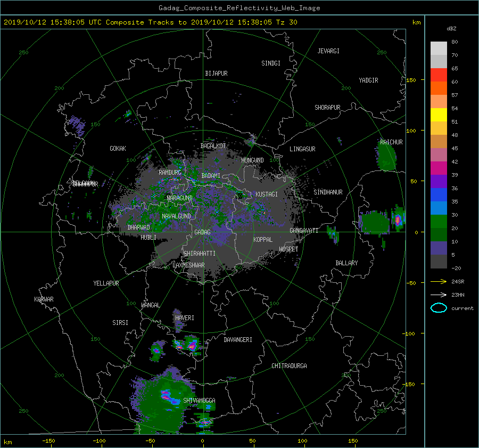The width and height of the screenshot is (479, 448).
Task: Click the KOPPAL city label
Action: 263,239
